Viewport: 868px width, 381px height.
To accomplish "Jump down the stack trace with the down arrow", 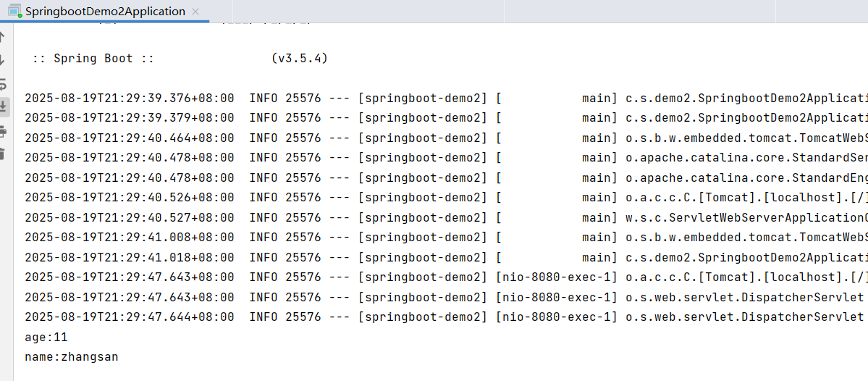I will pos(1,60).
